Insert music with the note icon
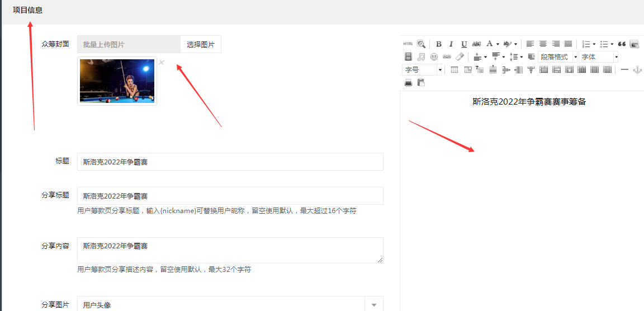 (x=421, y=56)
